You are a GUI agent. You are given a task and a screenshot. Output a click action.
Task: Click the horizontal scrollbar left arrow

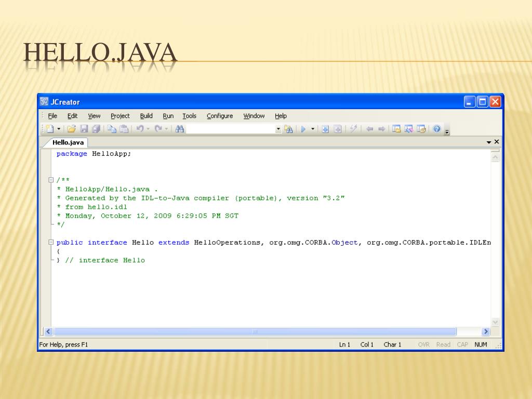[x=48, y=331]
